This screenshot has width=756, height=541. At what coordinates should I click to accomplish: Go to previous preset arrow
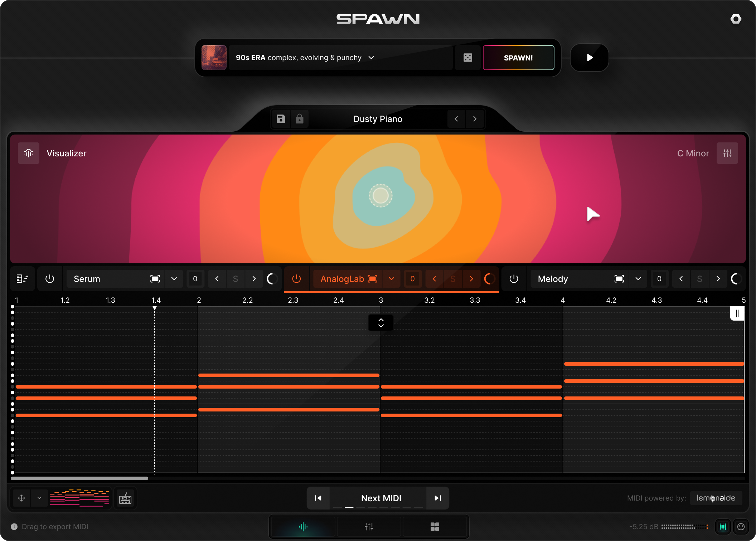456,119
